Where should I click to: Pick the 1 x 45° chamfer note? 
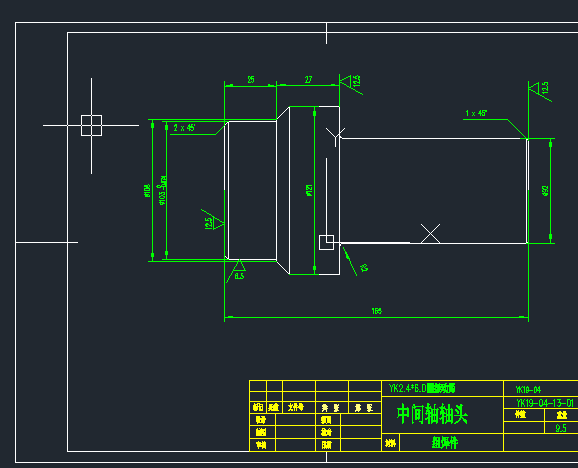(476, 113)
